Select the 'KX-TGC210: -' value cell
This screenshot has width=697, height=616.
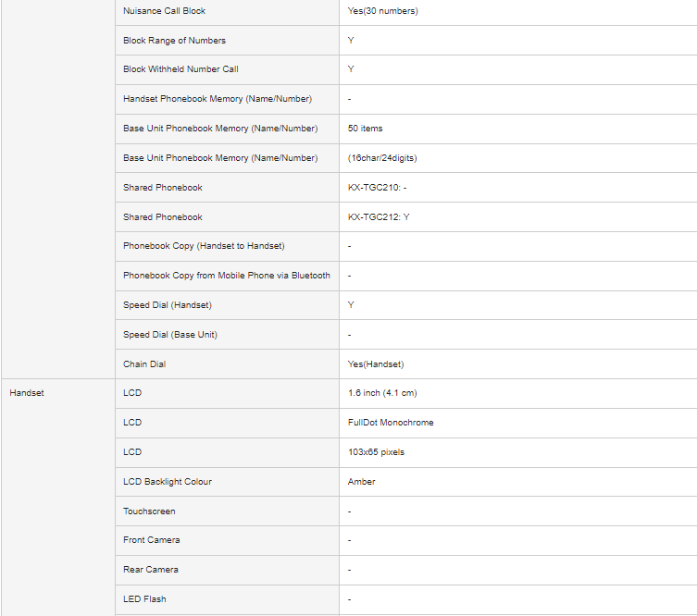pyautogui.click(x=377, y=188)
